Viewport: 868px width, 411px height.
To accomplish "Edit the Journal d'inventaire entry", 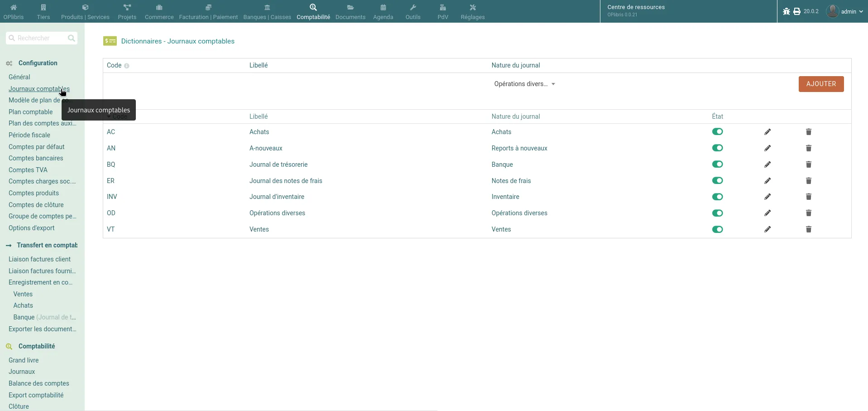I will click(x=767, y=197).
